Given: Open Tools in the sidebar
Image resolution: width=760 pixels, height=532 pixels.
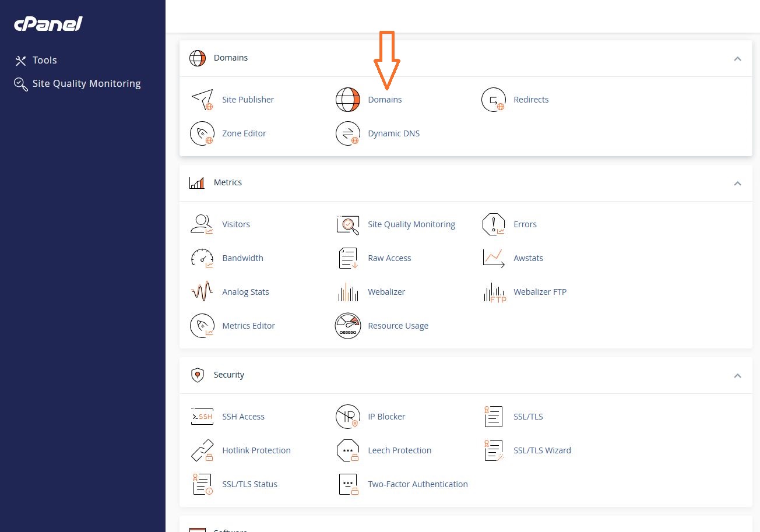Looking at the screenshot, I should coord(36,60).
